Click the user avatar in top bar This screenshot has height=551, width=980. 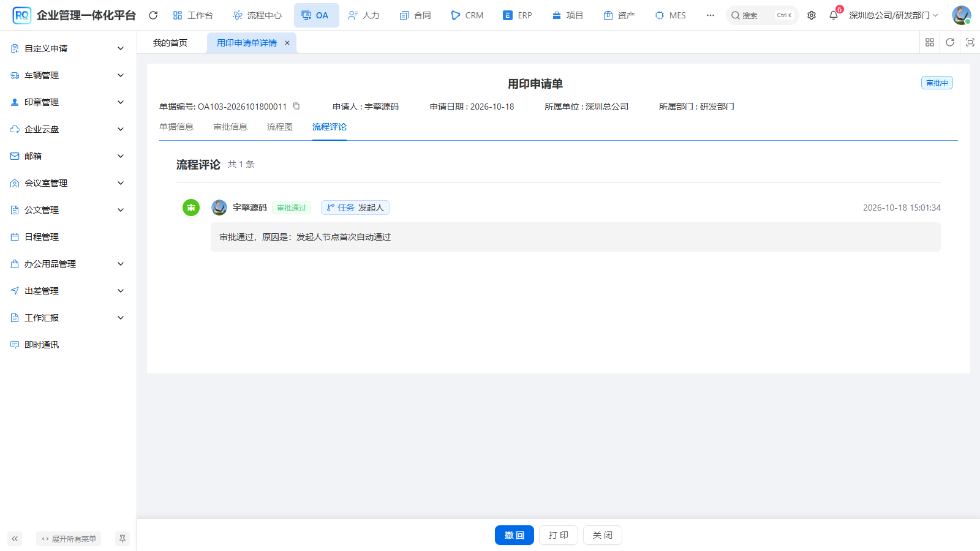[961, 15]
